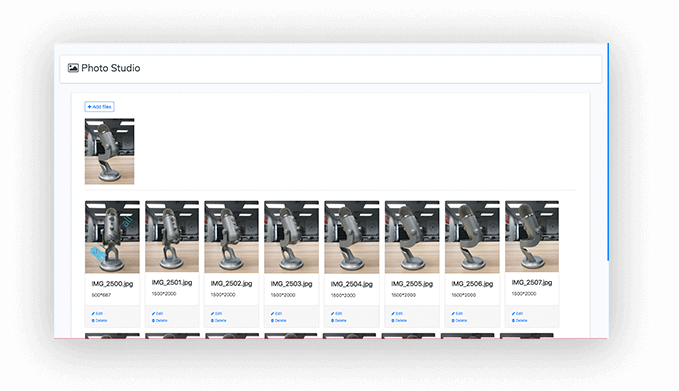The image size is (679, 391).
Task: Delete IMG_2502.jpg via trash icon
Action: 213,320
